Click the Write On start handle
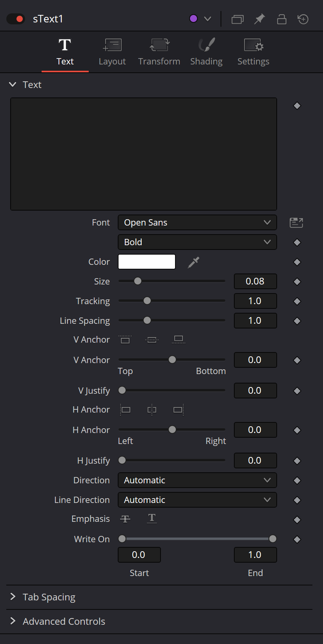This screenshot has height=644, width=323. (x=122, y=539)
